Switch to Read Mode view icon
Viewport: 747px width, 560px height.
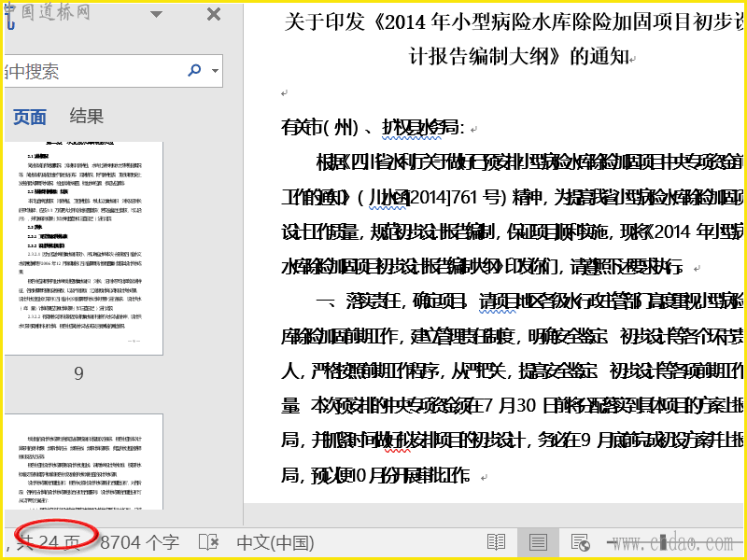coord(496,542)
